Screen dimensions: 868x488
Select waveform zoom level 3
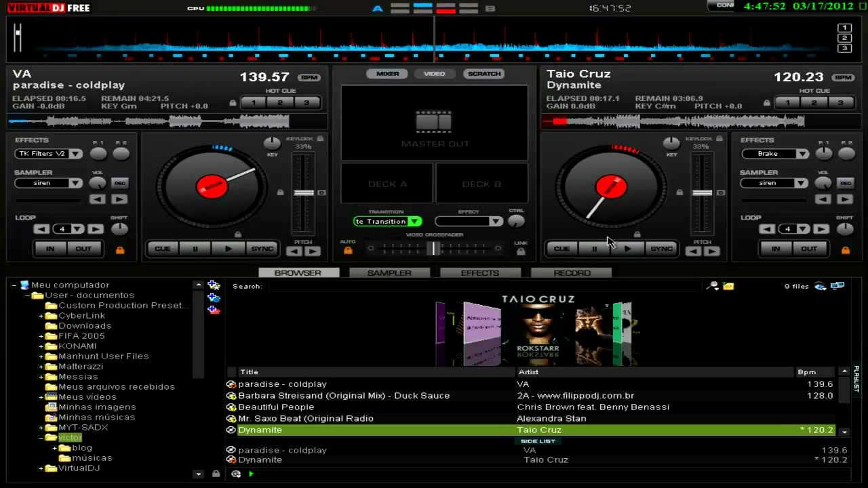(844, 48)
